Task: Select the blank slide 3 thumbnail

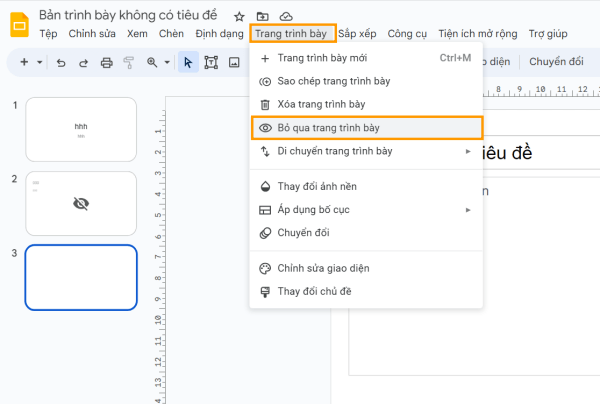Action: (x=81, y=277)
